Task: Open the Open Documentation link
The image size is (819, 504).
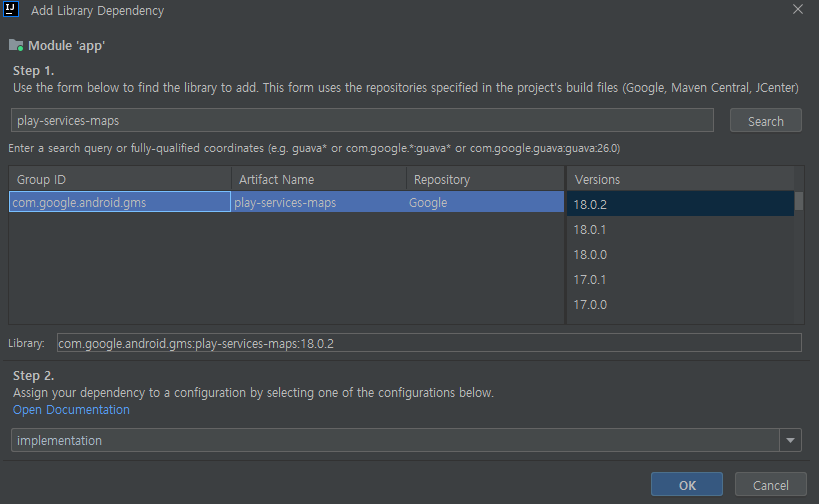Action: tap(71, 409)
